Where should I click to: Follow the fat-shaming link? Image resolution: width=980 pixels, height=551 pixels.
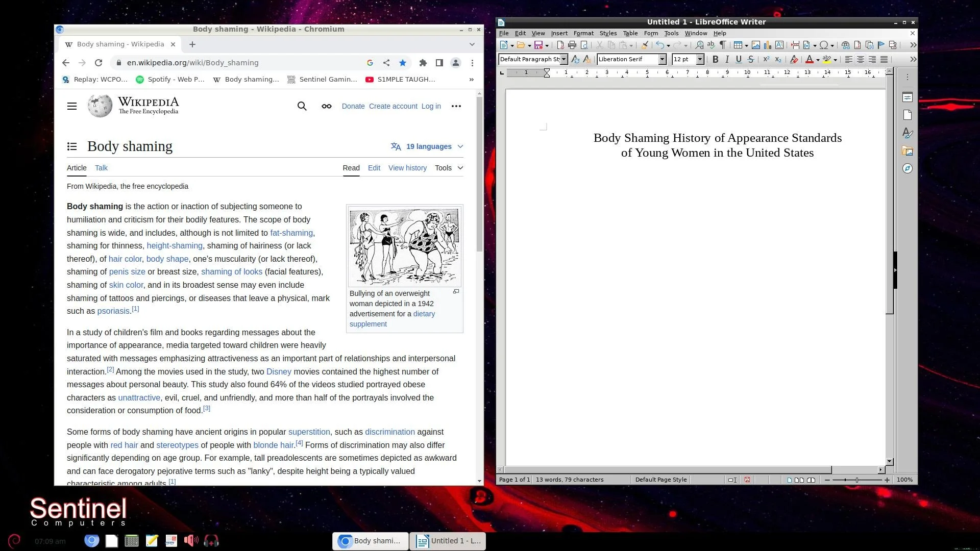(x=291, y=233)
